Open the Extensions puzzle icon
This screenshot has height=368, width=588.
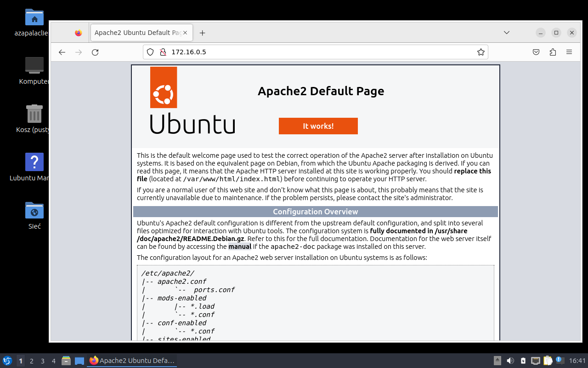tap(553, 52)
